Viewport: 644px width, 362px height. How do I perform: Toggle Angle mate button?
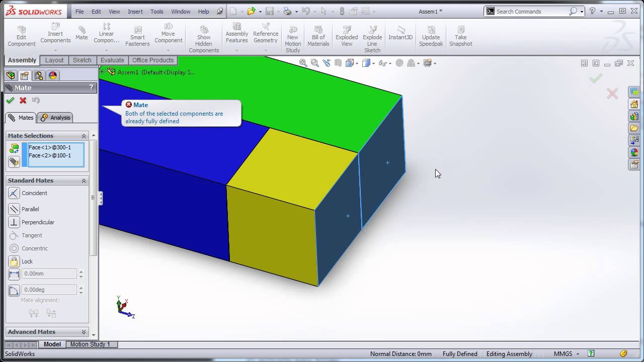tap(14, 290)
